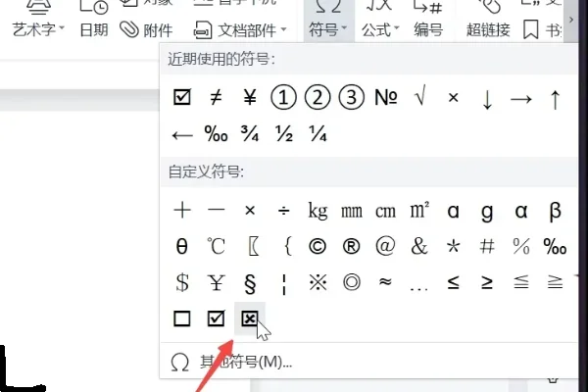Insert the reference mark ※ symbol
This screenshot has height=392, width=588.
click(318, 282)
